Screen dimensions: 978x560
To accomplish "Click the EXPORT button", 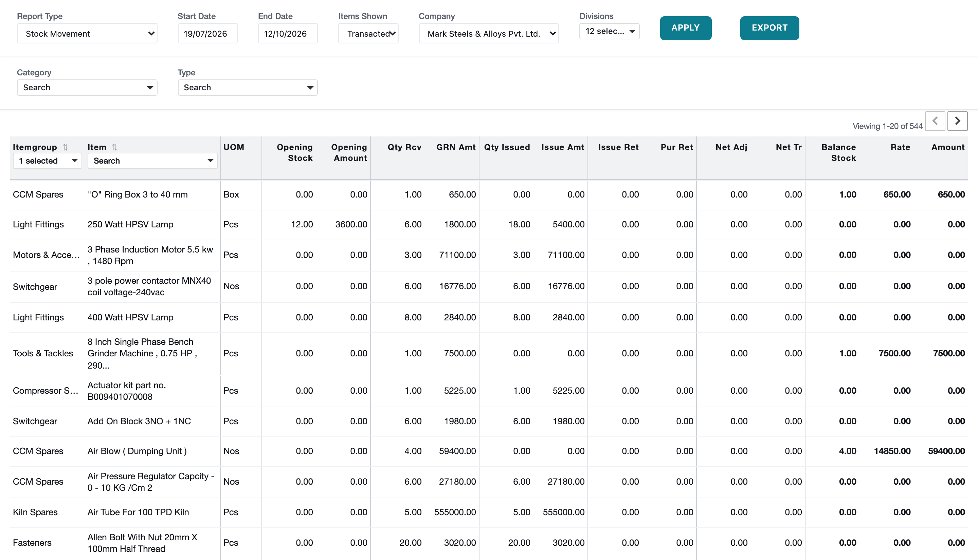I will (x=769, y=28).
